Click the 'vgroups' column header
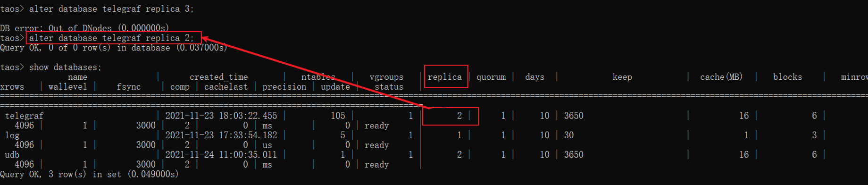The height and width of the screenshot is (185, 868). tap(386, 77)
